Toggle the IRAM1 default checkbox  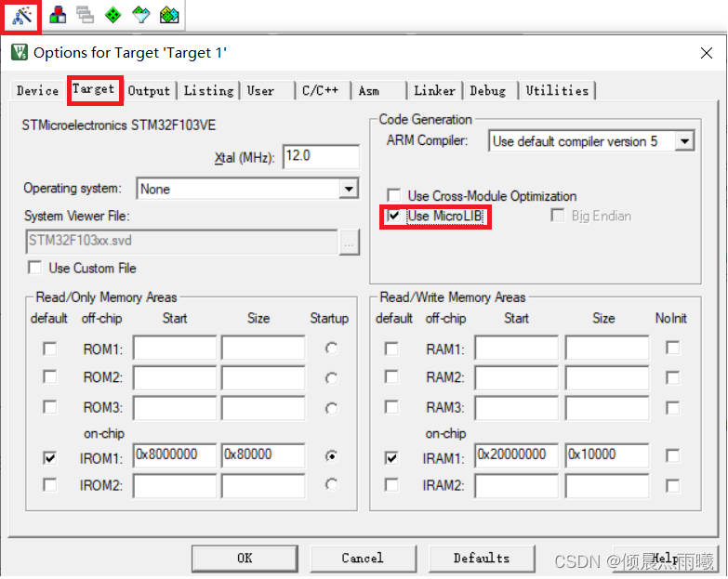coord(391,458)
